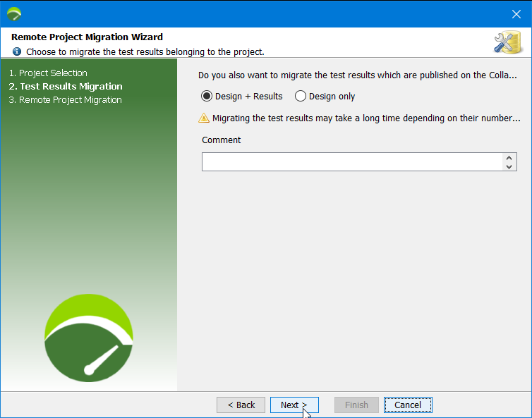Cancel the migration wizard
The image size is (532, 418).
(x=408, y=405)
